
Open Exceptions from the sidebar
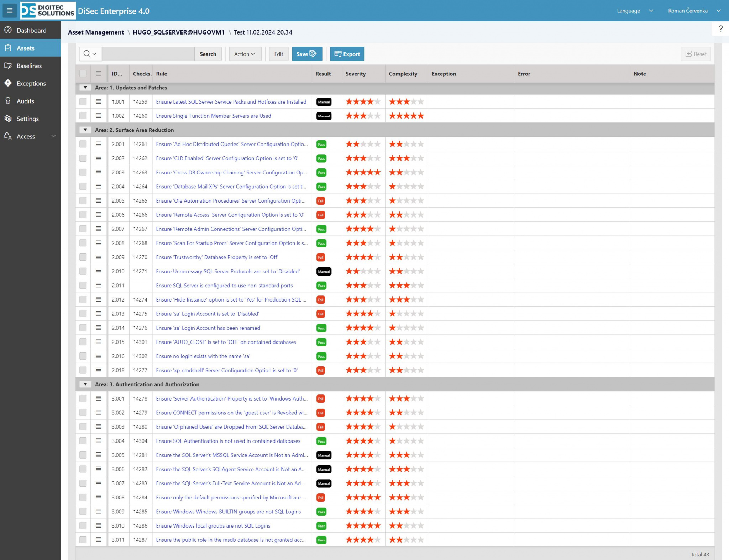pyautogui.click(x=31, y=83)
